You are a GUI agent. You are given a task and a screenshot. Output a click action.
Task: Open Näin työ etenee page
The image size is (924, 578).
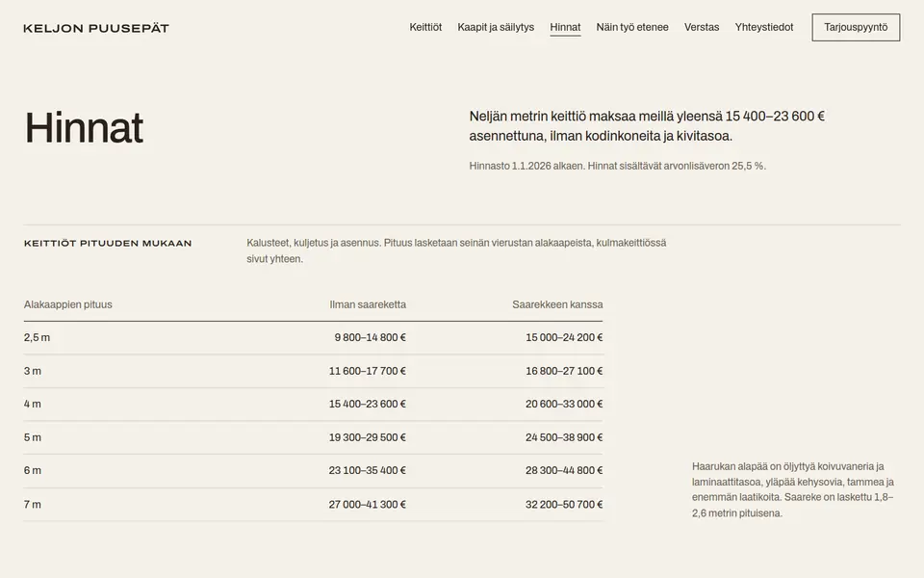click(x=632, y=27)
